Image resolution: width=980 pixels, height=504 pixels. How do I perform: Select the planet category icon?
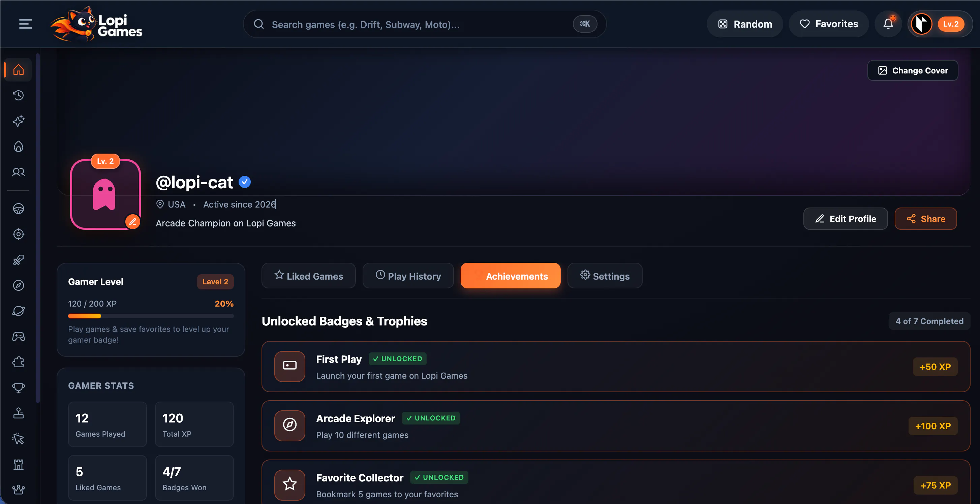click(18, 311)
